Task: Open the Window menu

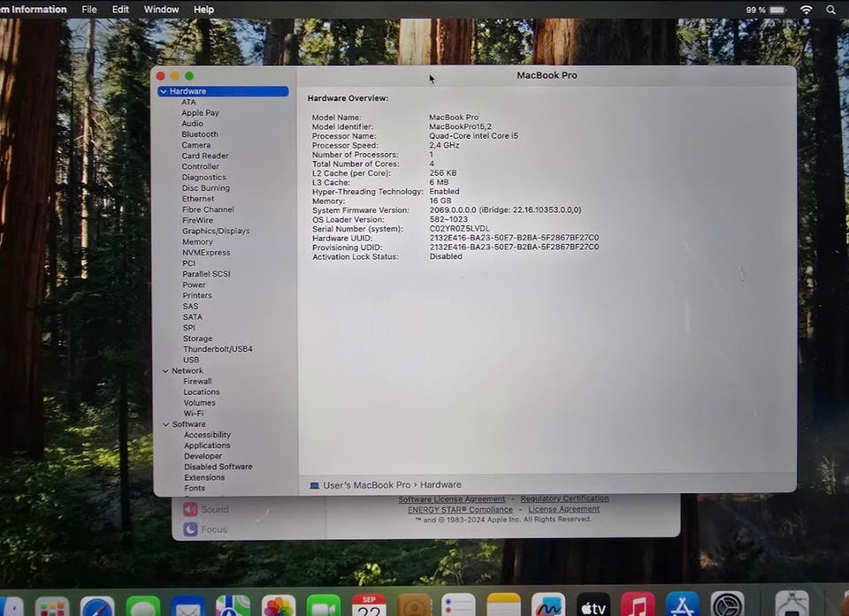Action: (x=161, y=10)
